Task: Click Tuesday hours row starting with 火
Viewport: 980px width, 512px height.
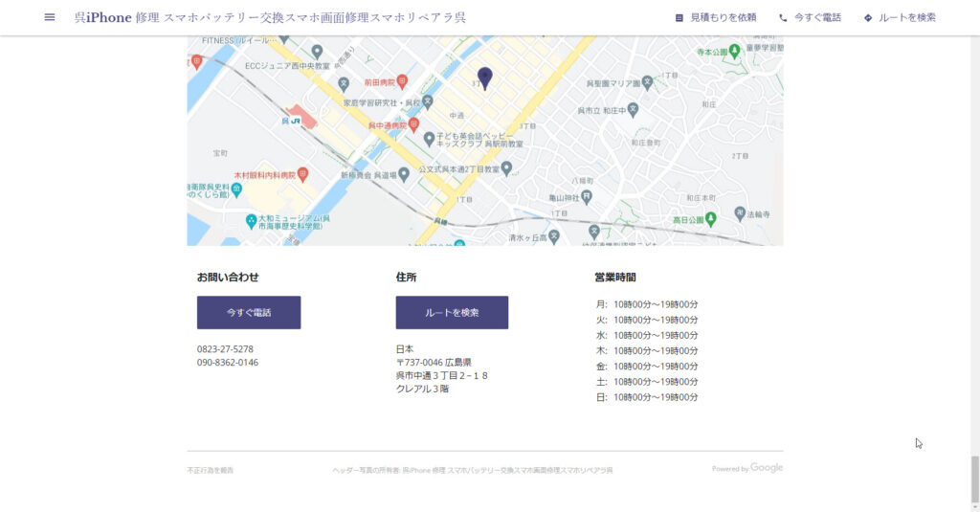Action: coord(647,320)
